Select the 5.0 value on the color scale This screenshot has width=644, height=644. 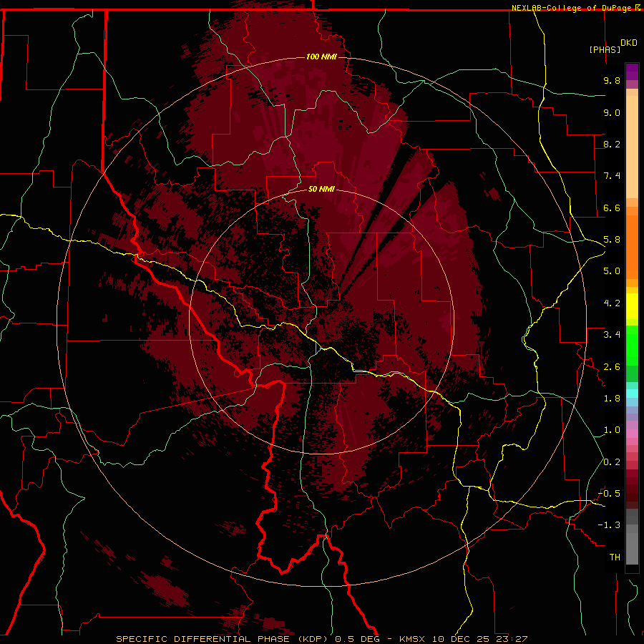612,271
